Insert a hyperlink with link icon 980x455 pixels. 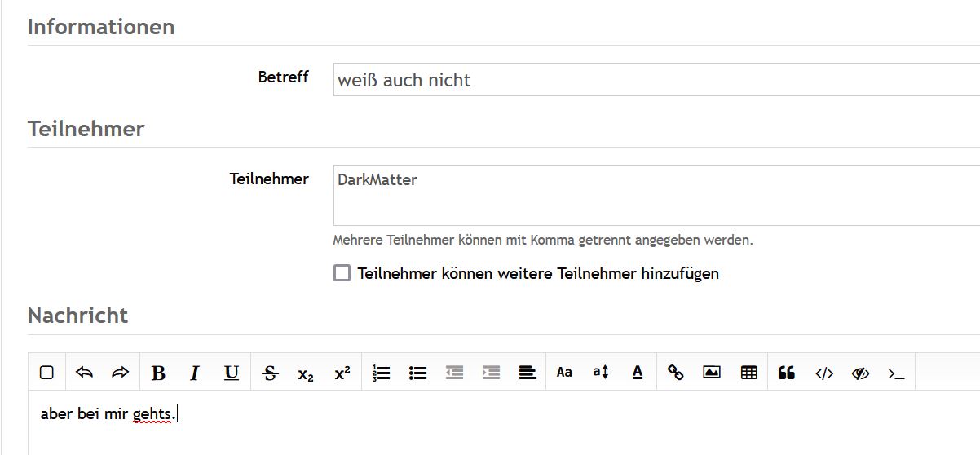[675, 373]
